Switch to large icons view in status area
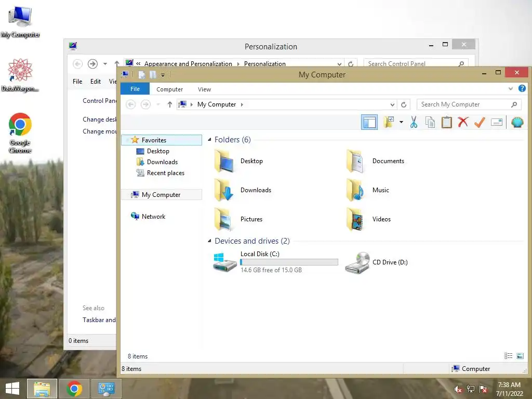The image size is (532, 399). coord(520,356)
